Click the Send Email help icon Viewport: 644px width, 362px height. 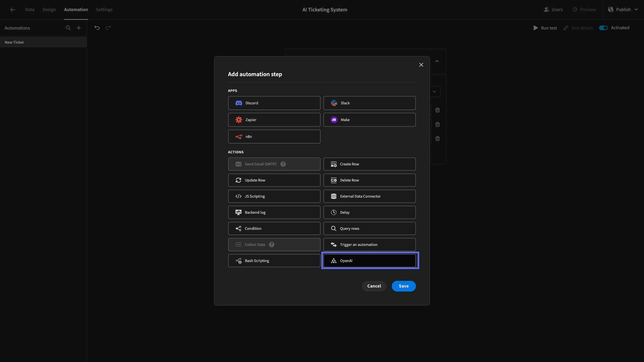(283, 164)
